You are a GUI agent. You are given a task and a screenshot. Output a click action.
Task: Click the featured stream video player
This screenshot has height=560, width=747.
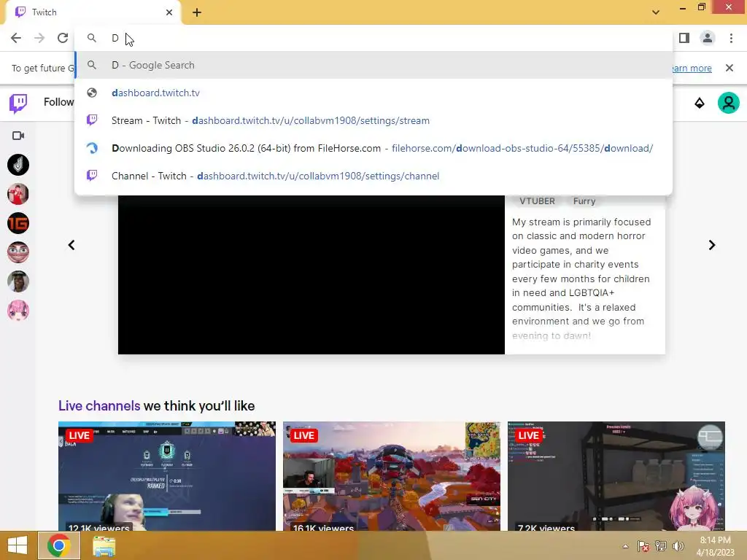[x=311, y=275]
